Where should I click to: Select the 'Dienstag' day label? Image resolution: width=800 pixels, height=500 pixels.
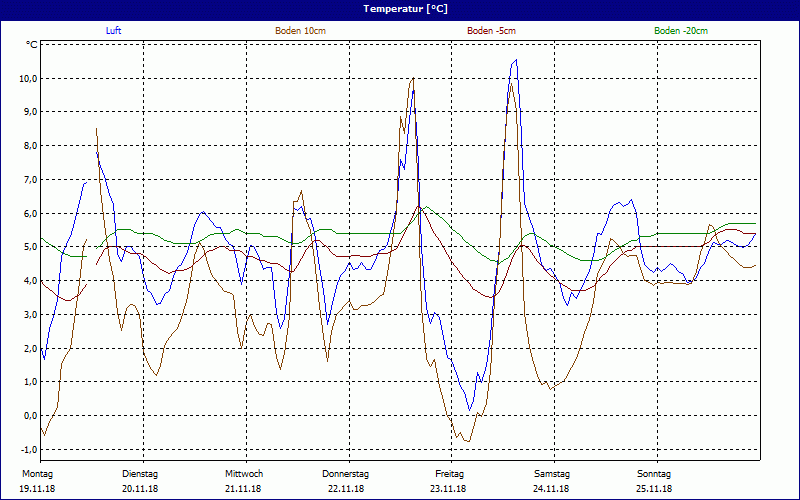(140, 473)
